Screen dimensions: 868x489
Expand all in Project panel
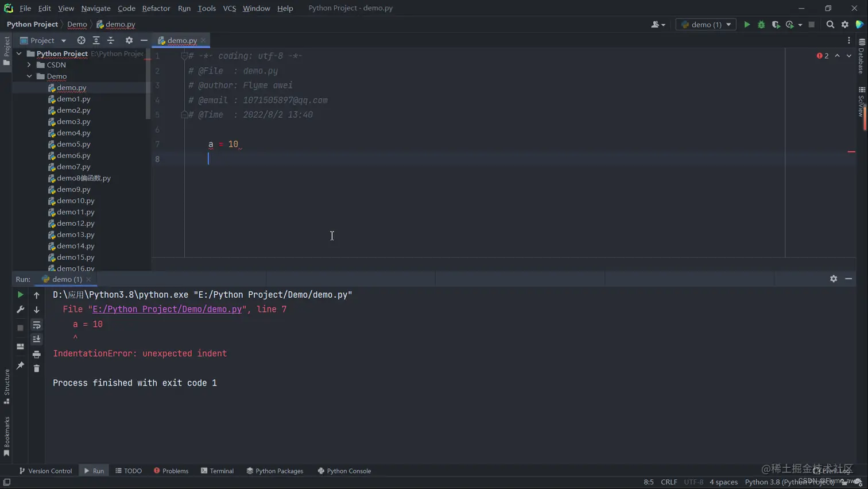coord(96,40)
